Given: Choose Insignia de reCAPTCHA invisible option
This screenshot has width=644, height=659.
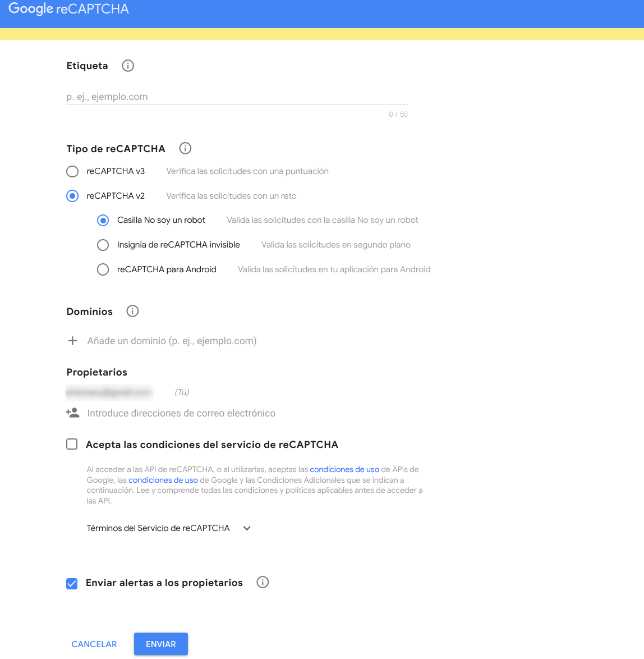Looking at the screenshot, I should [x=103, y=245].
